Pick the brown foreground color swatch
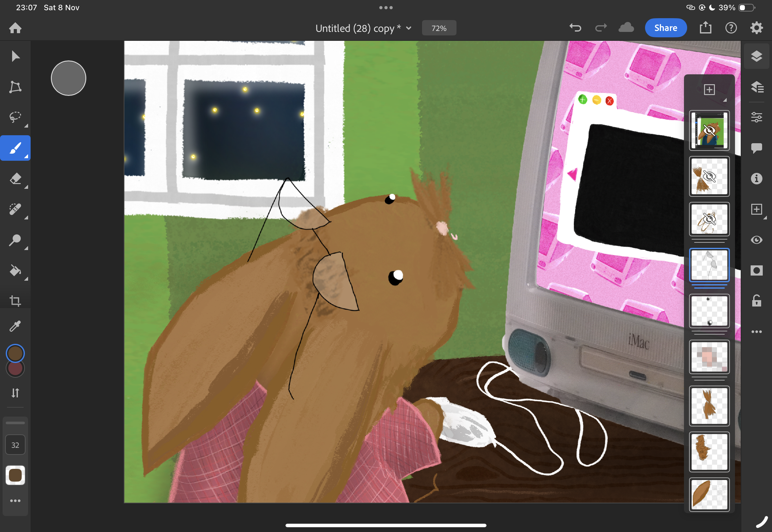The image size is (772, 532). pyautogui.click(x=15, y=353)
